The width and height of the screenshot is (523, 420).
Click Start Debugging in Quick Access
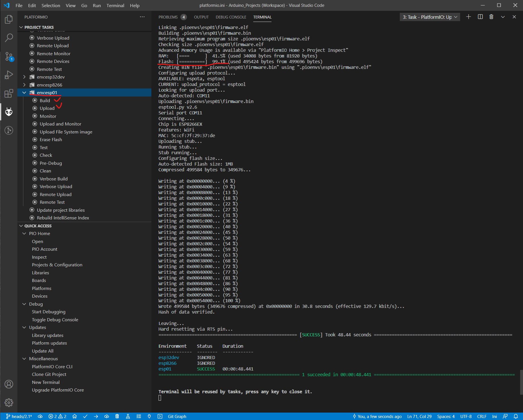(49, 312)
